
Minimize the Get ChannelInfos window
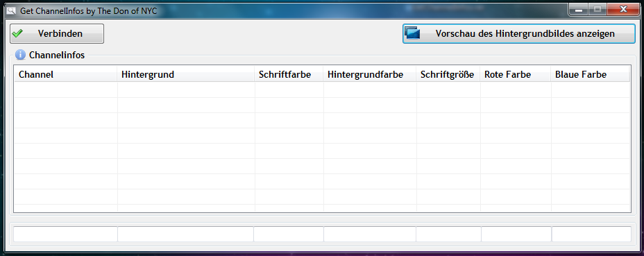tap(579, 10)
